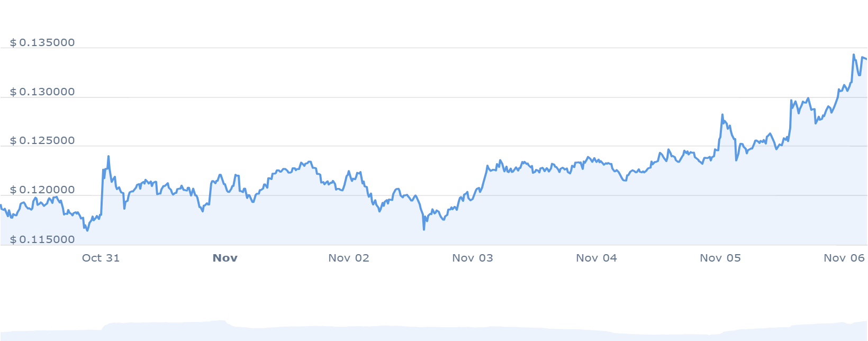Image resolution: width=868 pixels, height=341 pixels.
Task: Click the sharp spike peak above Nov 05
Action: pos(722,114)
